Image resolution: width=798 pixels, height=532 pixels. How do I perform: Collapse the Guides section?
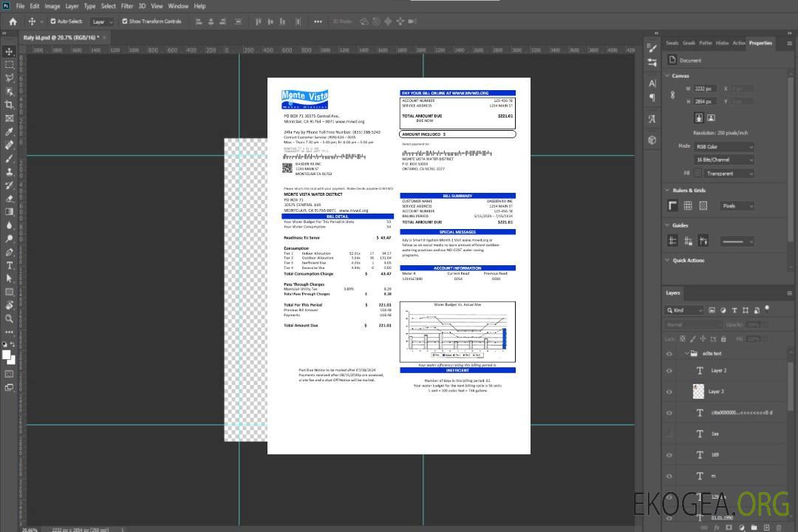coord(668,225)
